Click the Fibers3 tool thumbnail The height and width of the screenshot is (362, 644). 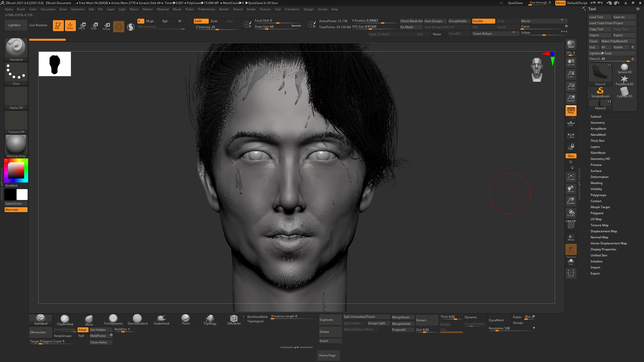(600, 75)
